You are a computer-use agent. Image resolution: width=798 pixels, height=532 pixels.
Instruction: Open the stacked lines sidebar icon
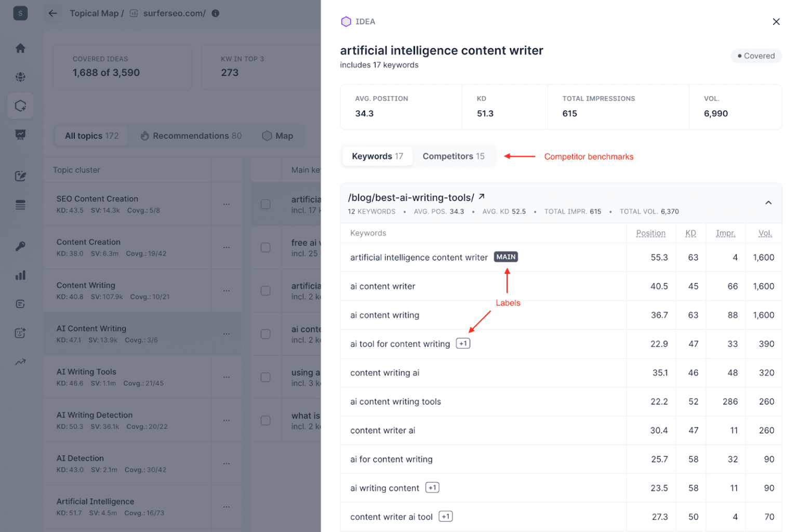pos(20,205)
